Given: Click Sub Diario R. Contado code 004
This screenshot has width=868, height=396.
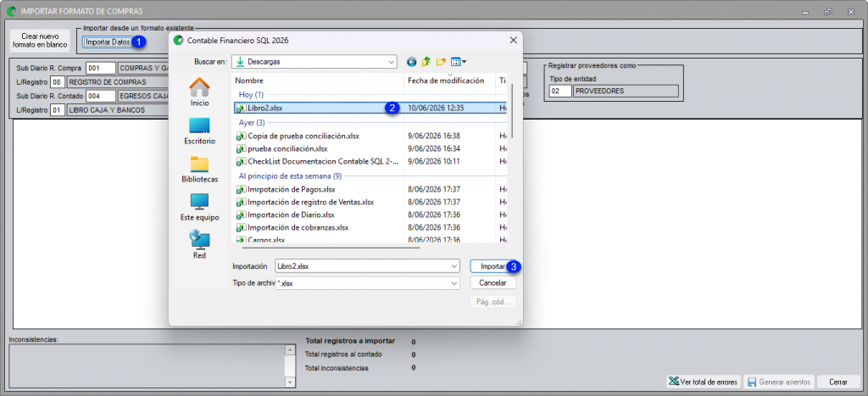Looking at the screenshot, I should pos(101,96).
